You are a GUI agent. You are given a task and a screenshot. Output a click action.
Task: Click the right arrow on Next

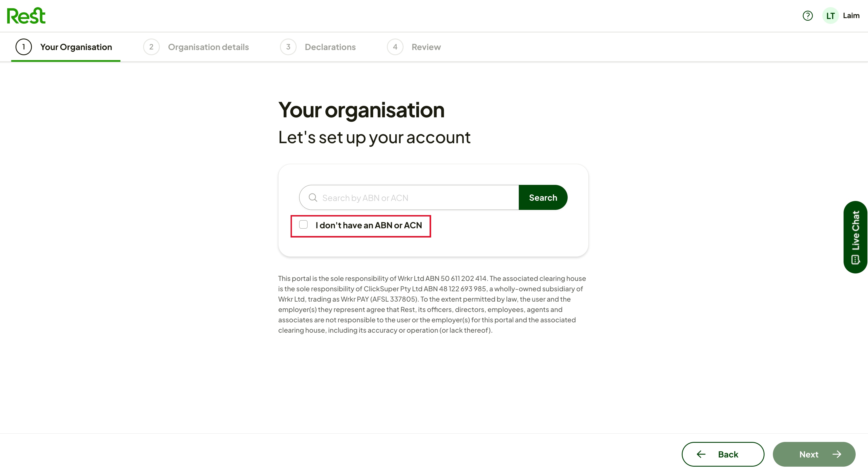(x=837, y=454)
